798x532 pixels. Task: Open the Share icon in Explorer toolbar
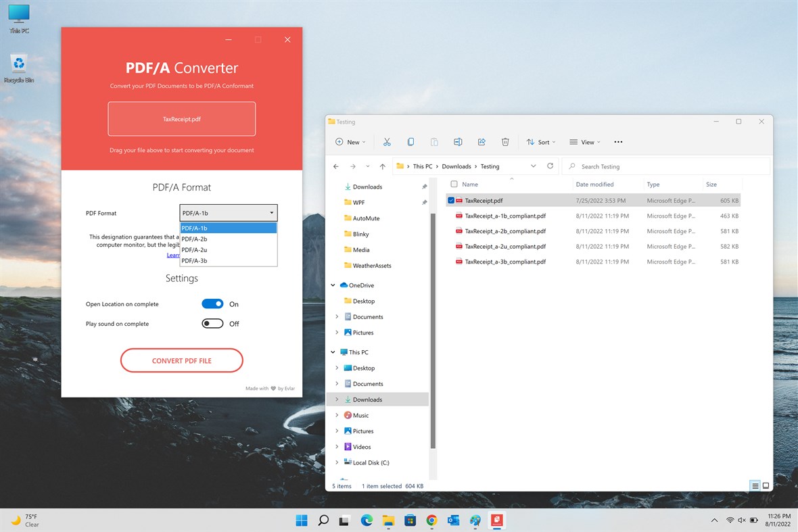pos(482,142)
